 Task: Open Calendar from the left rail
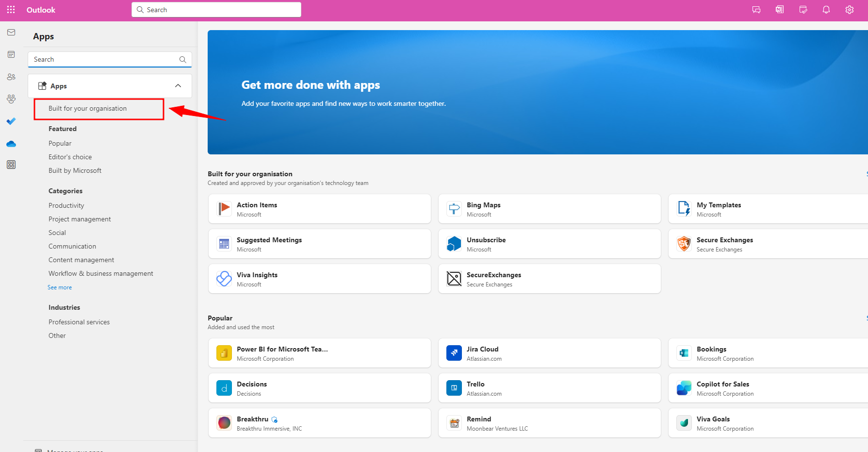coord(11,54)
